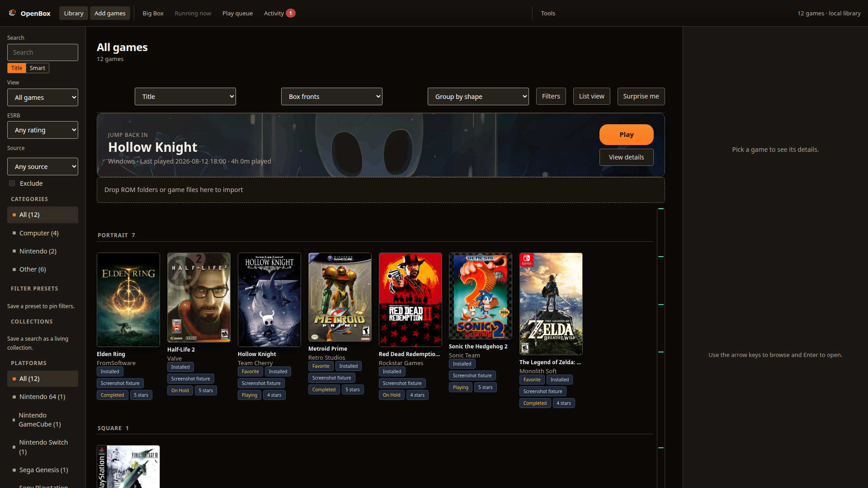
Task: Switch to List view
Action: (x=591, y=96)
